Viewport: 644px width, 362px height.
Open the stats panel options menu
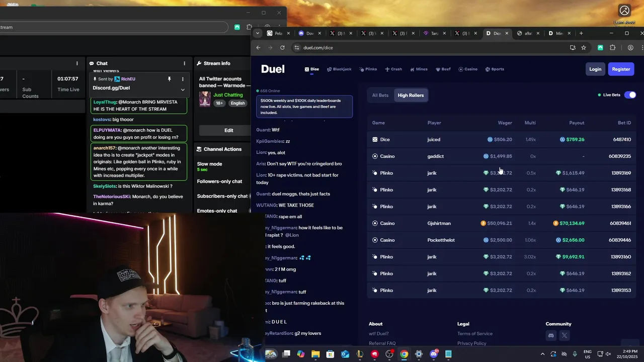point(77,63)
